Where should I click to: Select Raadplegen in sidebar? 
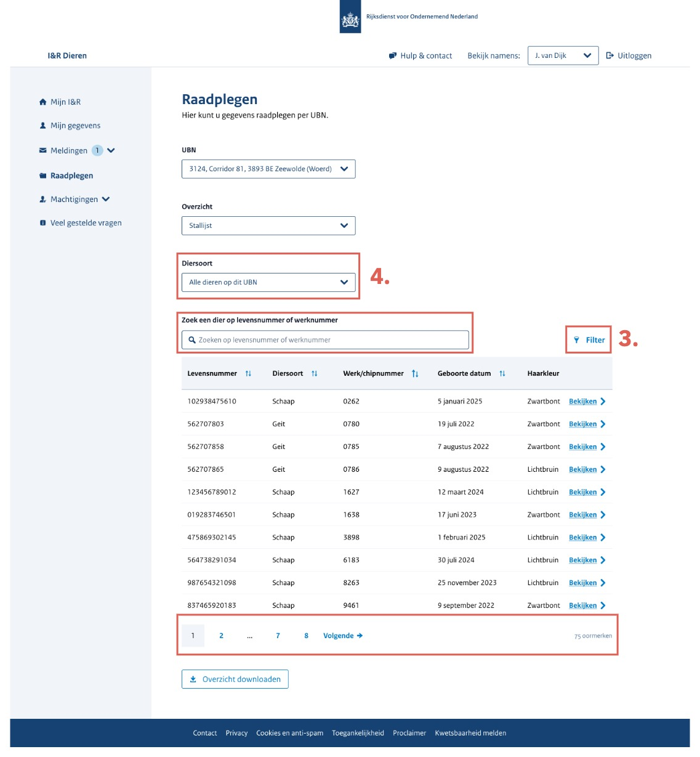pyautogui.click(x=71, y=176)
